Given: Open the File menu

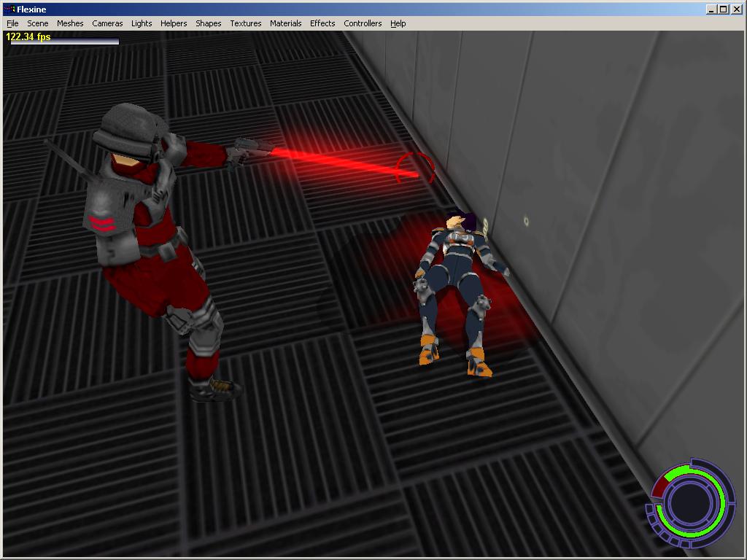Looking at the screenshot, I should tap(12, 23).
